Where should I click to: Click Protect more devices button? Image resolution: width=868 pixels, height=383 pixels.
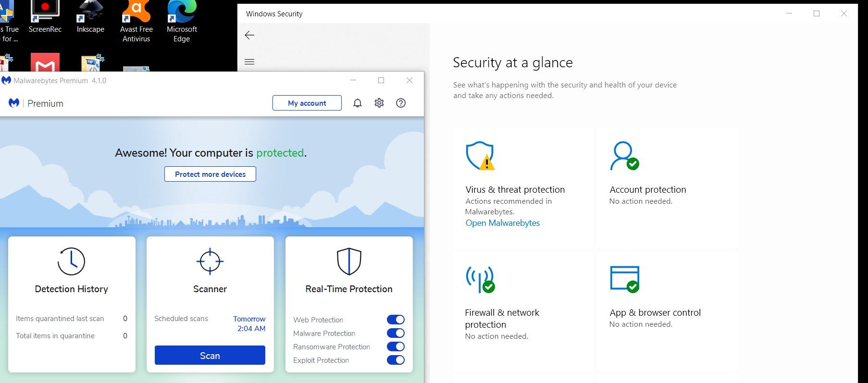pos(210,174)
